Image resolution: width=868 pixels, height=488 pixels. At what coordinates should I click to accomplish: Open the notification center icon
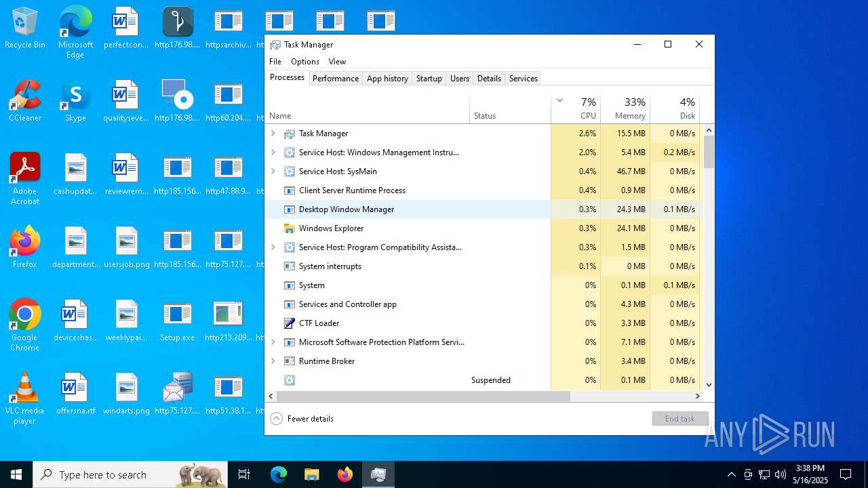[x=846, y=474]
